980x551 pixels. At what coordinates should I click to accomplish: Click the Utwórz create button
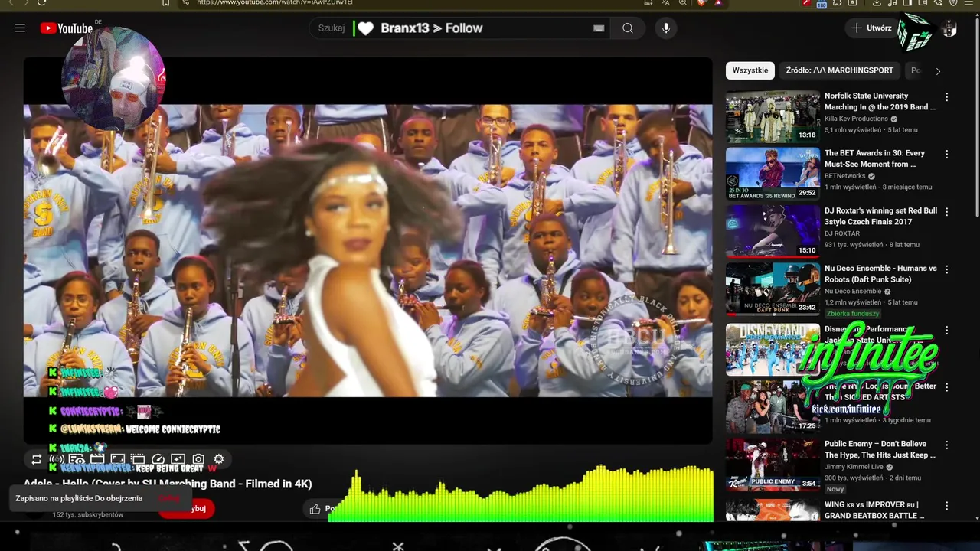[x=872, y=28]
